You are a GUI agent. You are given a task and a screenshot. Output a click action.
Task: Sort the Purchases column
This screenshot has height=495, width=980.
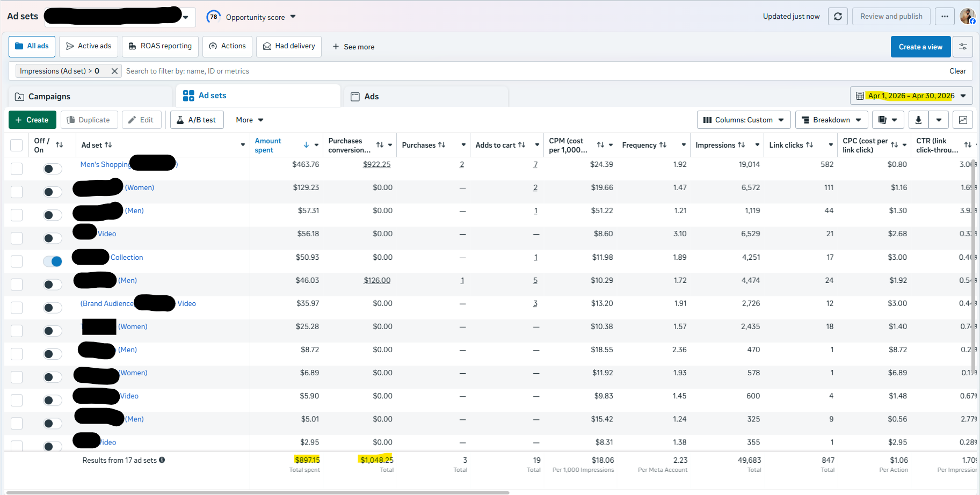tap(441, 145)
